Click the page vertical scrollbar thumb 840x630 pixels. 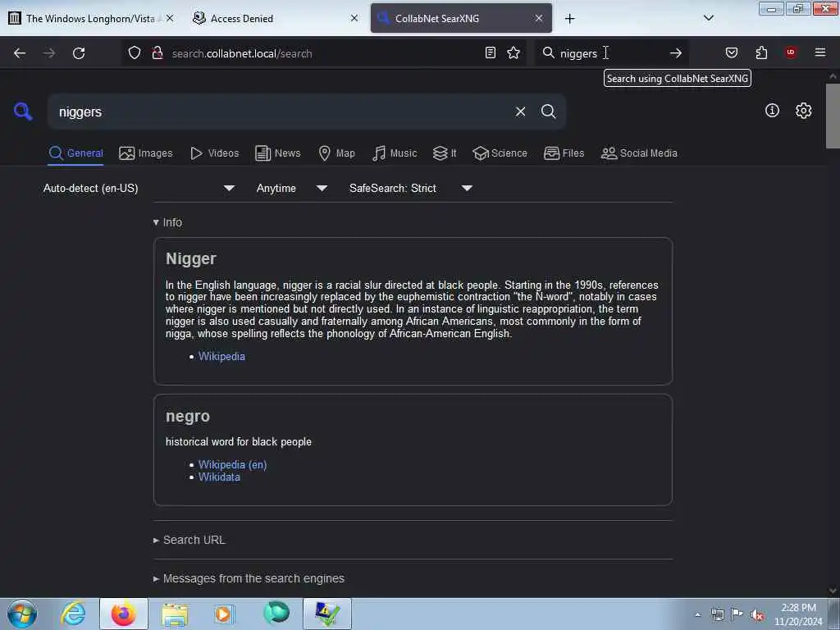(x=833, y=116)
